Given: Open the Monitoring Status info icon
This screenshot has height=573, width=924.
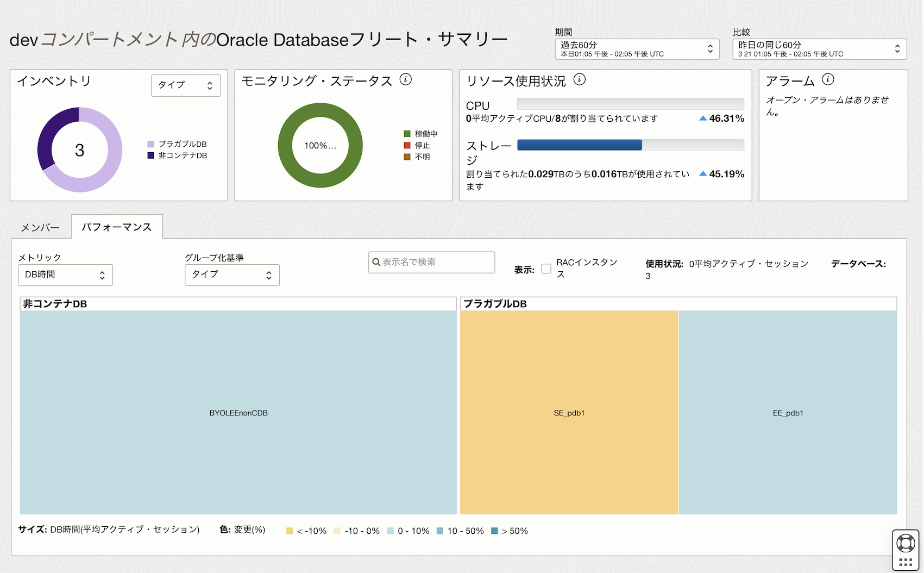Looking at the screenshot, I should pyautogui.click(x=406, y=79).
